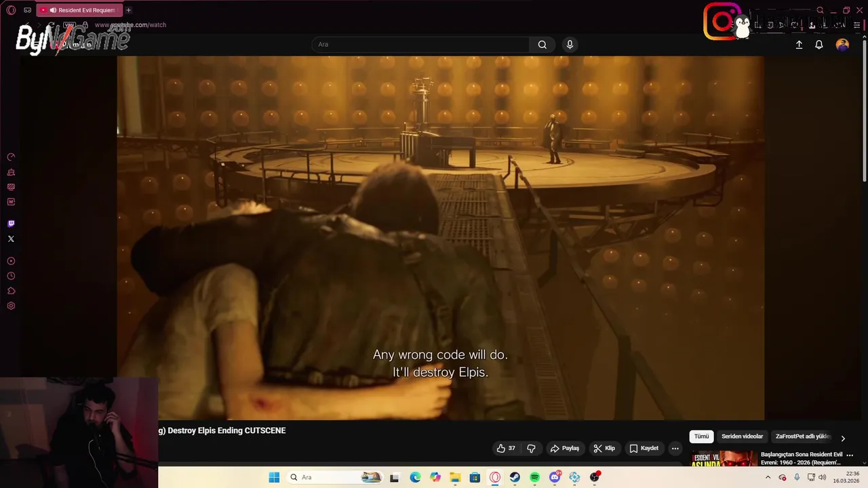
Task: Like the video with 37 likes
Action: point(506,448)
